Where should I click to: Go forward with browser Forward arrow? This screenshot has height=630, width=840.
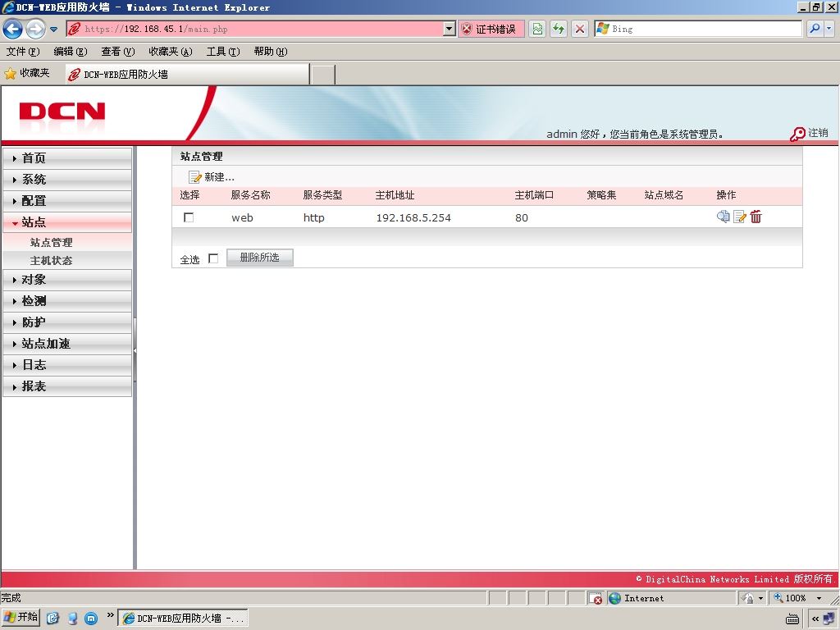point(35,29)
